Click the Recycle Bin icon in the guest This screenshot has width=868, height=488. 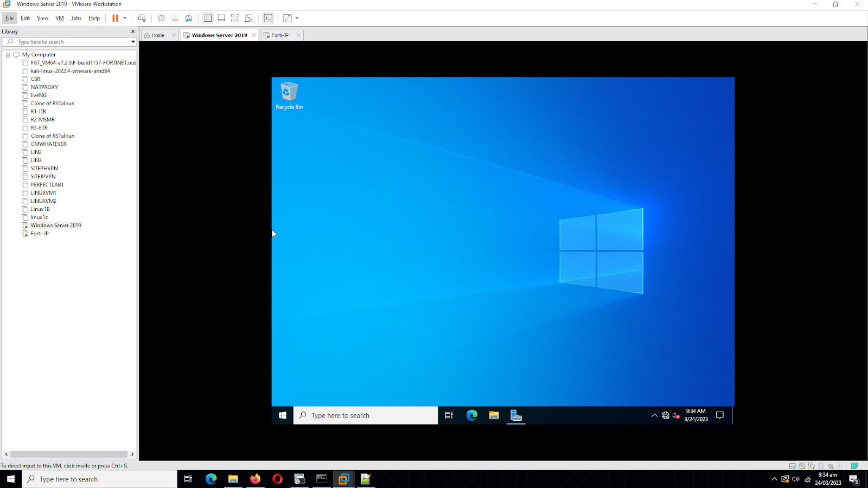pyautogui.click(x=289, y=95)
